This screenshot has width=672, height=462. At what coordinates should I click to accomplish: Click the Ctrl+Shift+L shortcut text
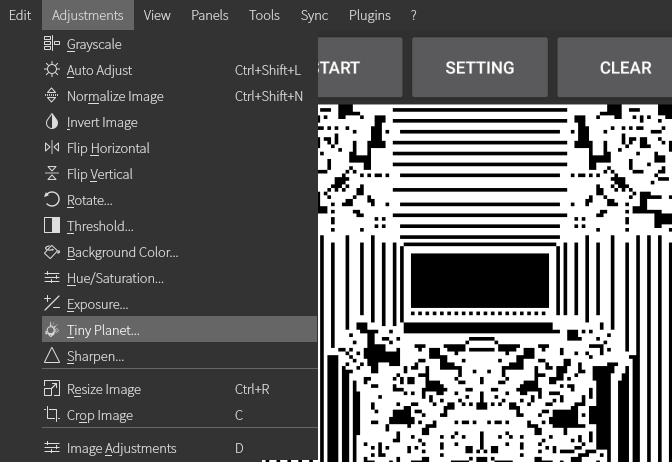[268, 70]
